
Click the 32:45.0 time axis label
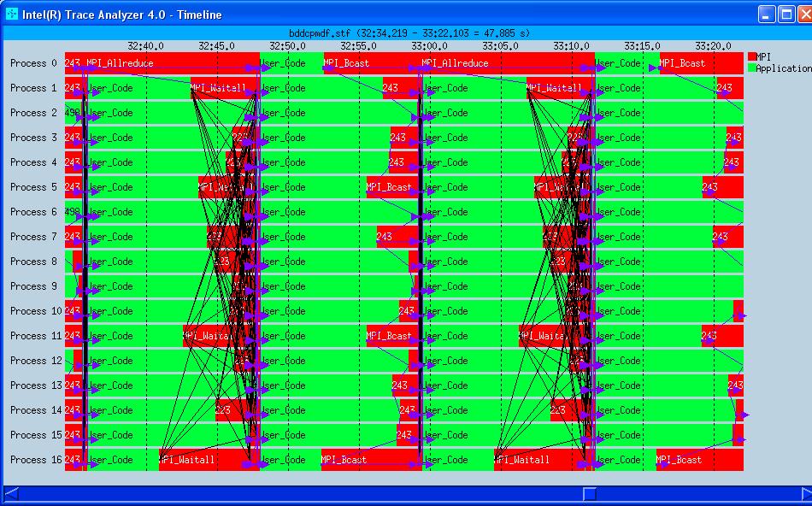tap(216, 46)
